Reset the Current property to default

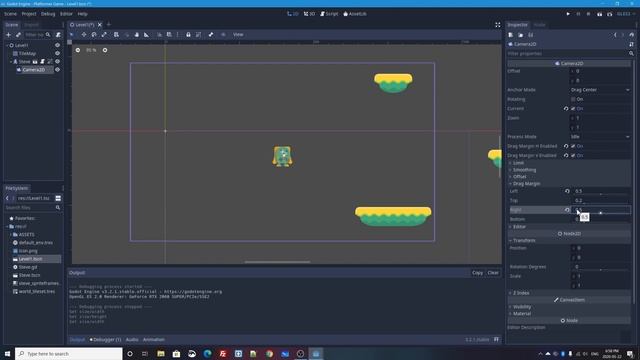coord(566,109)
